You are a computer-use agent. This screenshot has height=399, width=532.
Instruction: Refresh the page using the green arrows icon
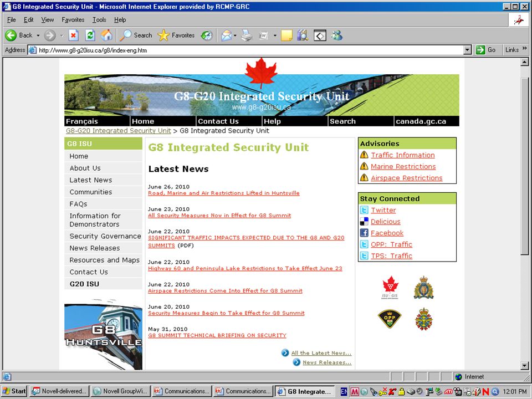click(x=90, y=35)
